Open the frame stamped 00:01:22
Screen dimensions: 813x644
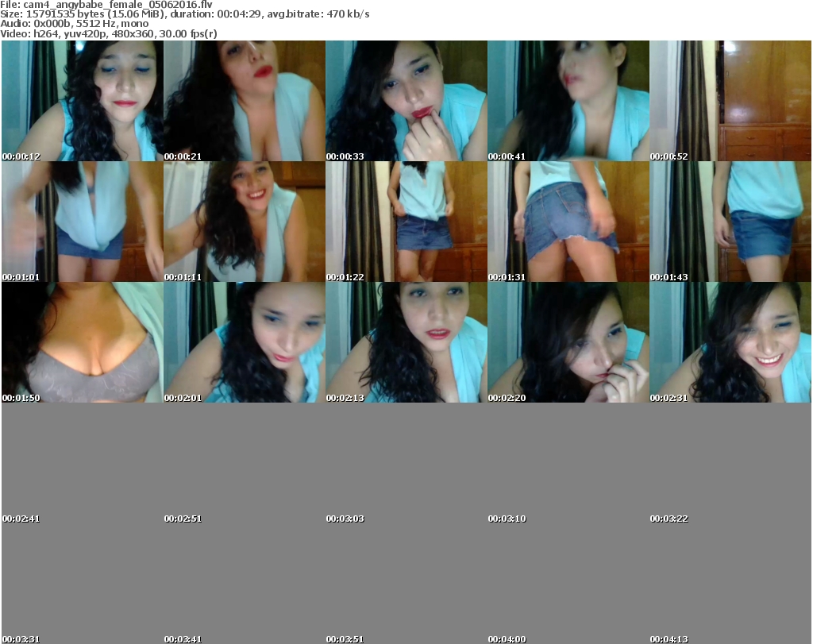point(406,222)
